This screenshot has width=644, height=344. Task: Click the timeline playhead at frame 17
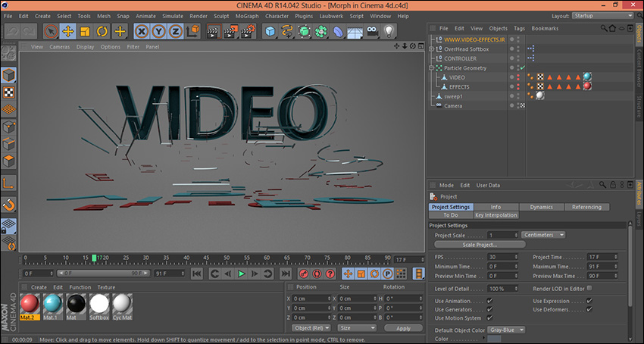tap(94, 258)
